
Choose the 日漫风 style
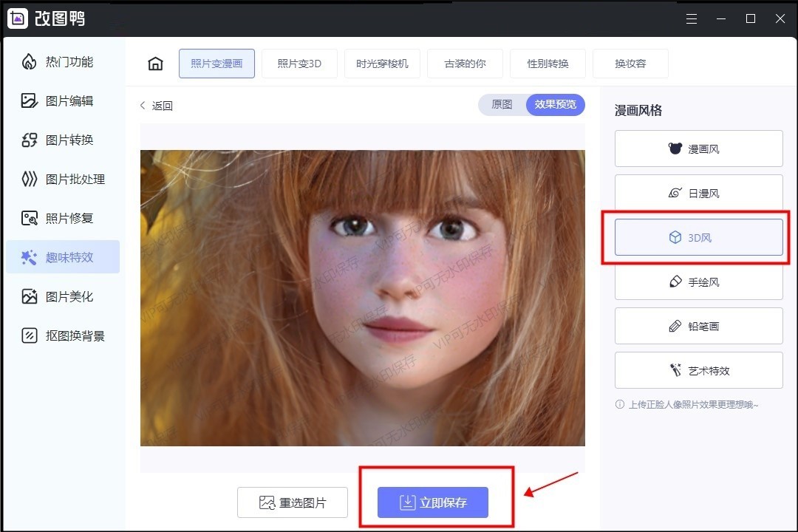(698, 193)
